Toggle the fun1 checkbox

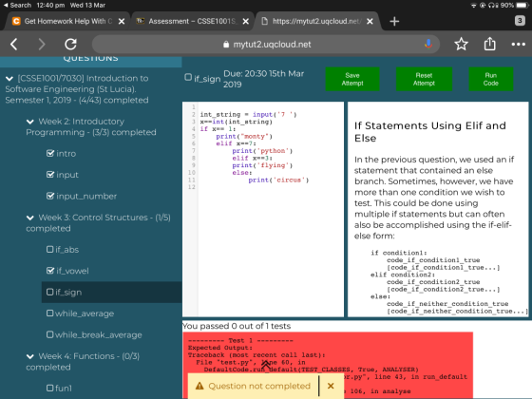point(49,388)
